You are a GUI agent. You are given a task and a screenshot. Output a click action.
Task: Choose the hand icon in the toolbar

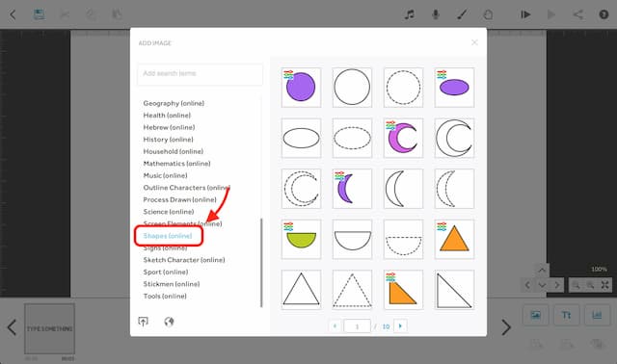[488, 15]
